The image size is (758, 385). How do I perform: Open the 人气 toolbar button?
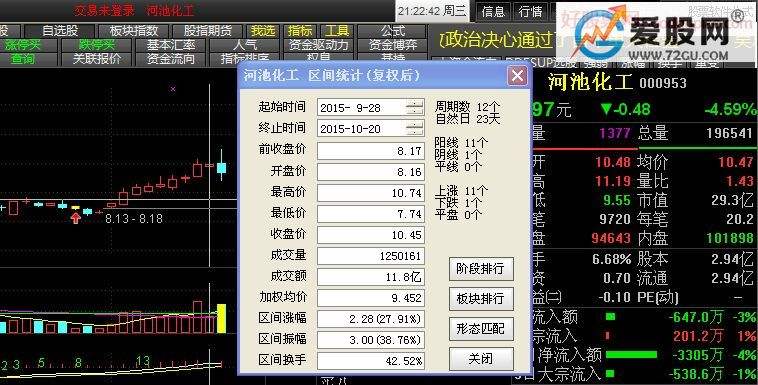point(245,45)
